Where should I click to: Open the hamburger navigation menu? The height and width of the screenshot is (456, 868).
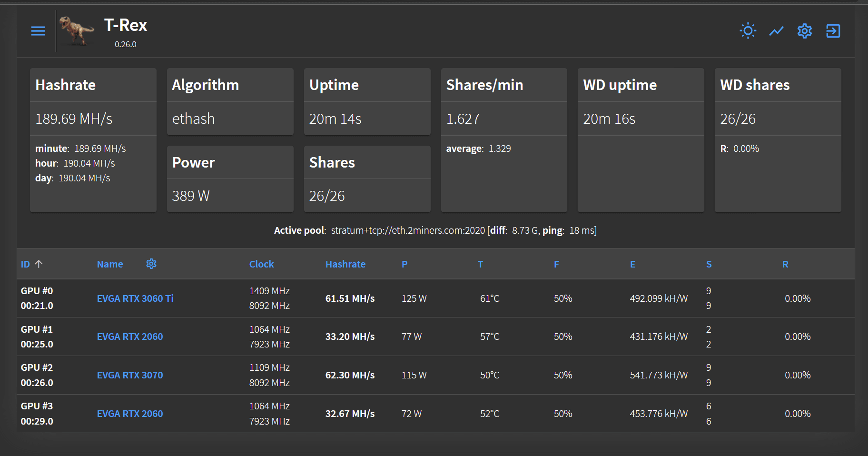pos(38,31)
